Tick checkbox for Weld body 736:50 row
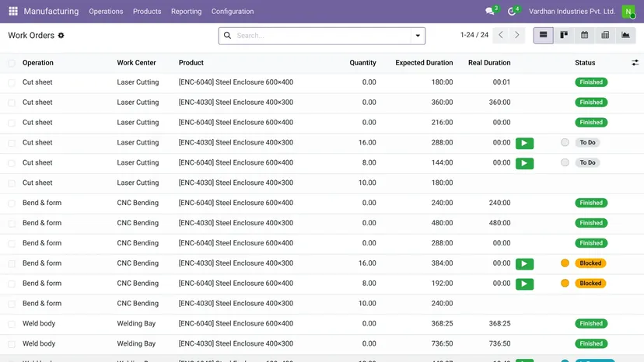Viewport: 644px width, 362px height. [x=12, y=344]
